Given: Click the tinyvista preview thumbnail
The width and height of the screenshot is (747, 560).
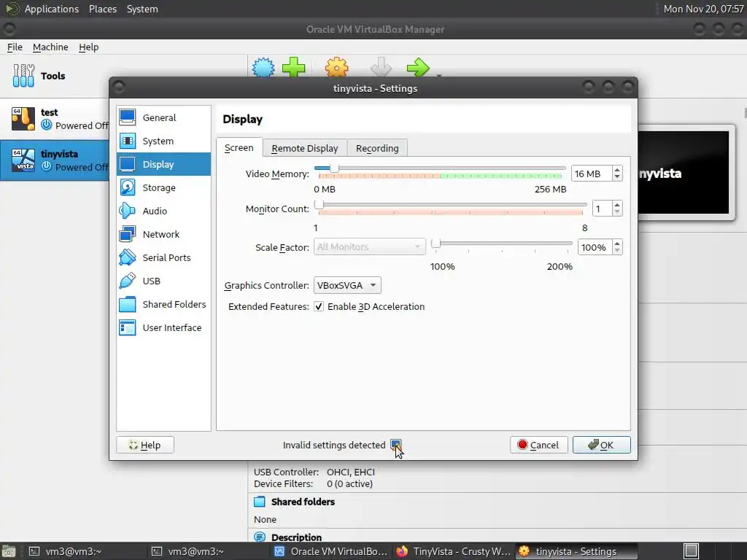Looking at the screenshot, I should coord(684,173).
